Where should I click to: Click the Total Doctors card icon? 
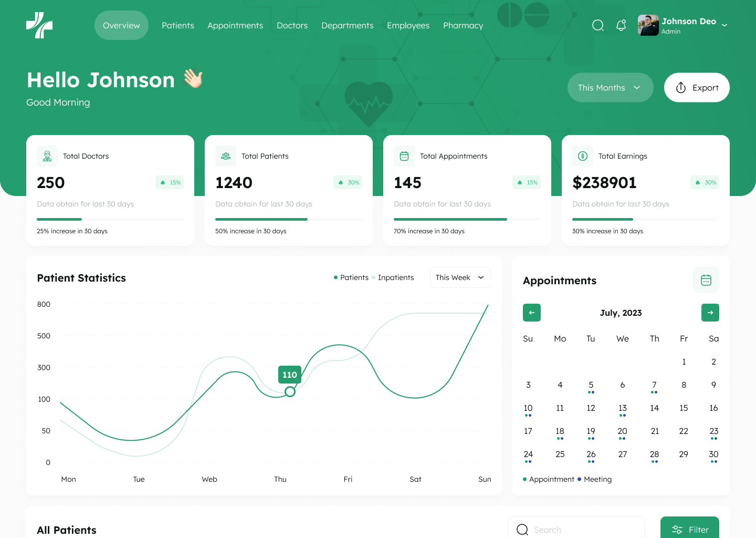(47, 156)
